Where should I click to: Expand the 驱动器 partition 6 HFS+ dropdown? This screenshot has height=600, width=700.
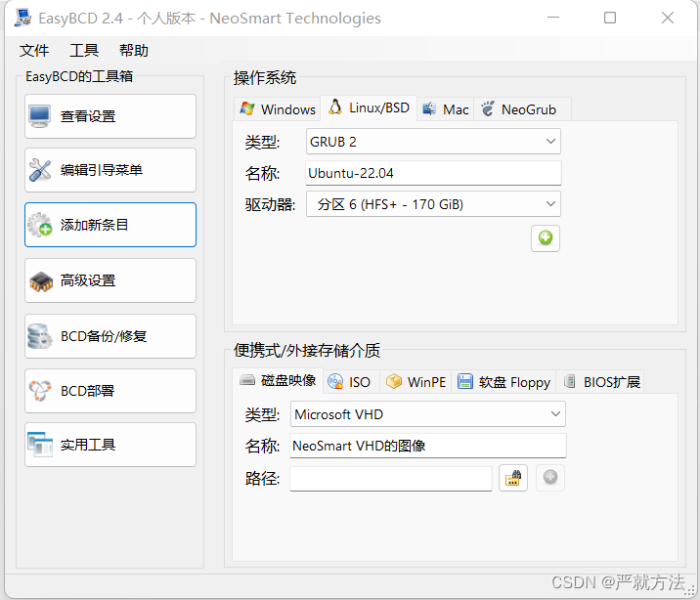click(x=433, y=204)
